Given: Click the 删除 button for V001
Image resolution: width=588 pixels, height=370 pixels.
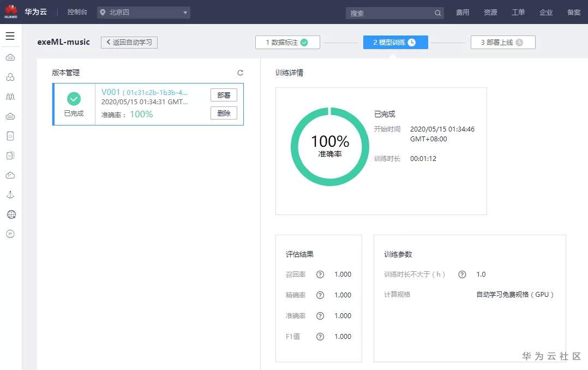Looking at the screenshot, I should (224, 113).
